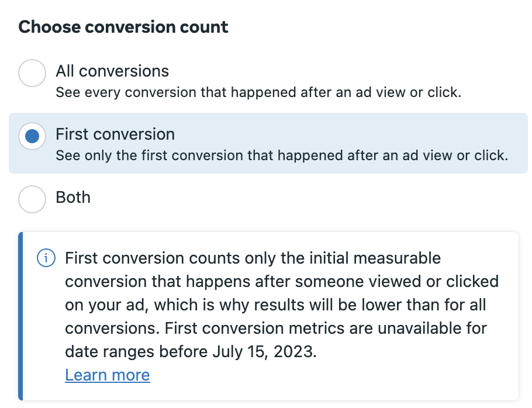This screenshot has height=408, width=532.
Task: Click the 'Choose conversion count' heading
Action: point(123,27)
